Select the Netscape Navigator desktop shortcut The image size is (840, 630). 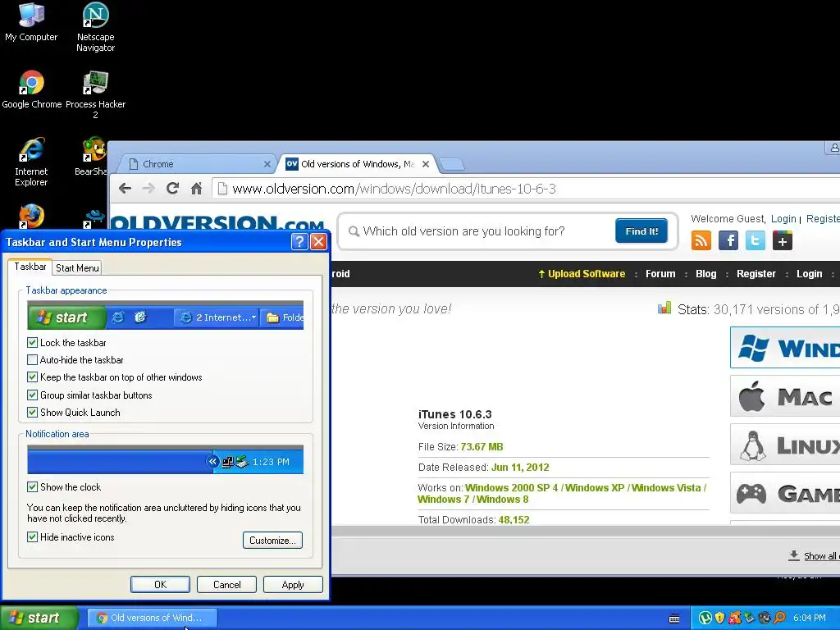(95, 27)
